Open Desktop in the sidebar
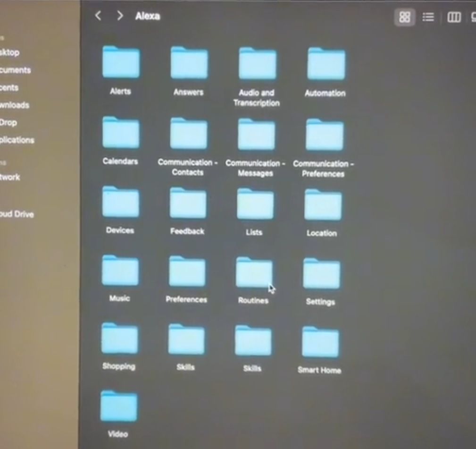This screenshot has width=476, height=449. pyautogui.click(x=10, y=52)
